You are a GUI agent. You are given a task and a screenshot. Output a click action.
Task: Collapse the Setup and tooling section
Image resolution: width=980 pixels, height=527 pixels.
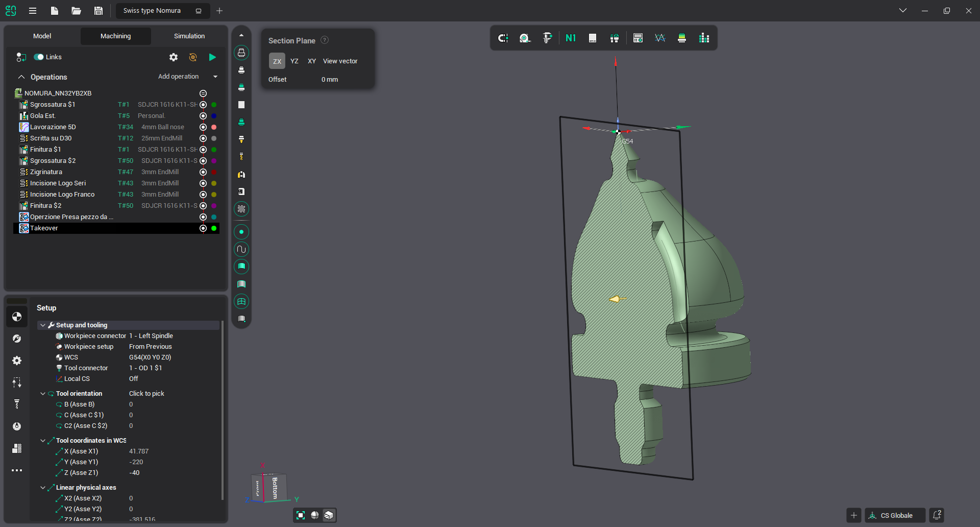point(43,325)
